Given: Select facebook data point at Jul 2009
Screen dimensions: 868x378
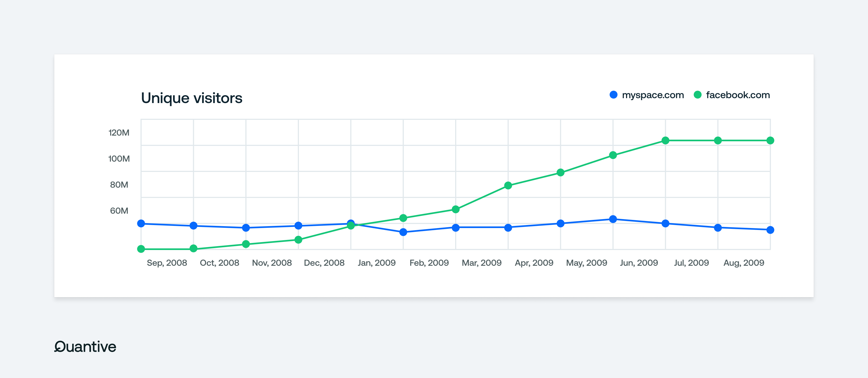Looking at the screenshot, I should [665, 140].
